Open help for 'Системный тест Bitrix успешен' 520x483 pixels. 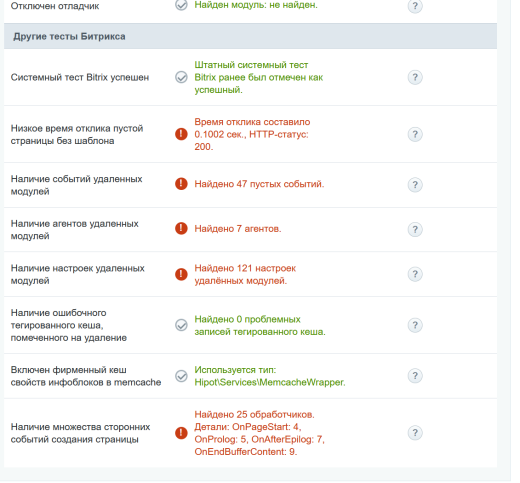[415, 77]
